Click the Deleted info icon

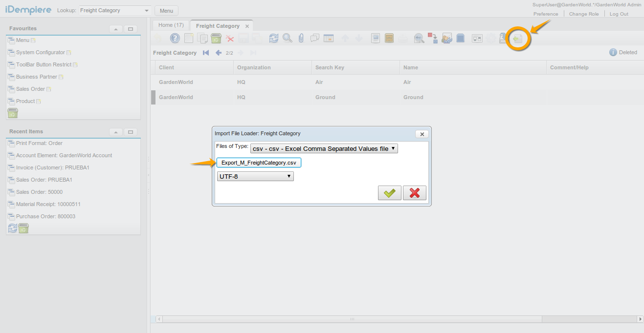click(613, 52)
